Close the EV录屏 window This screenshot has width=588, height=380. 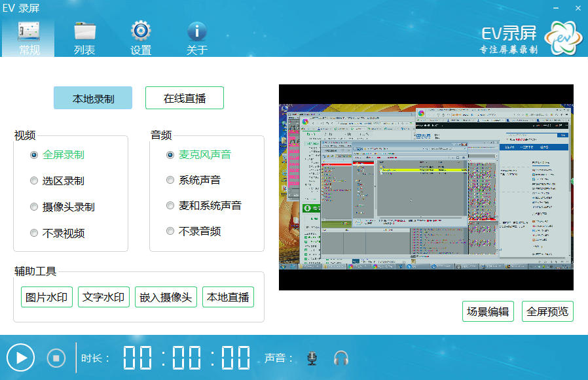point(578,8)
